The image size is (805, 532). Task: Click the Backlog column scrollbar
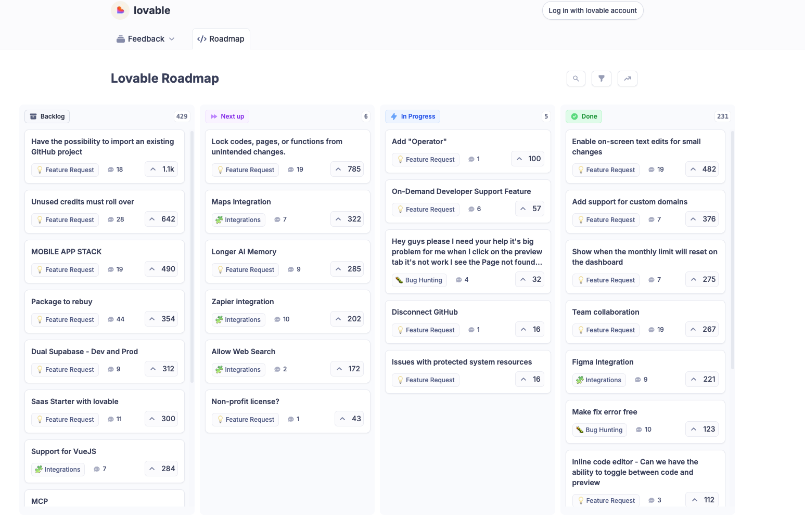(192, 257)
